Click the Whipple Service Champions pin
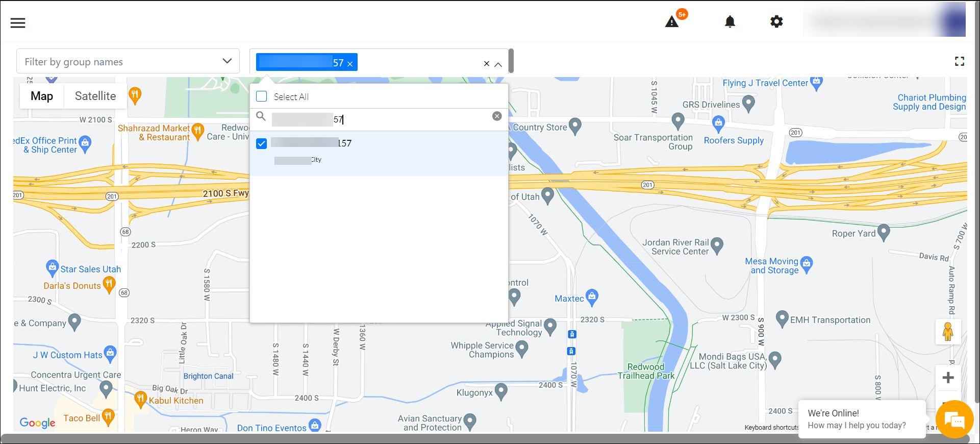This screenshot has height=444, width=980. [x=521, y=349]
